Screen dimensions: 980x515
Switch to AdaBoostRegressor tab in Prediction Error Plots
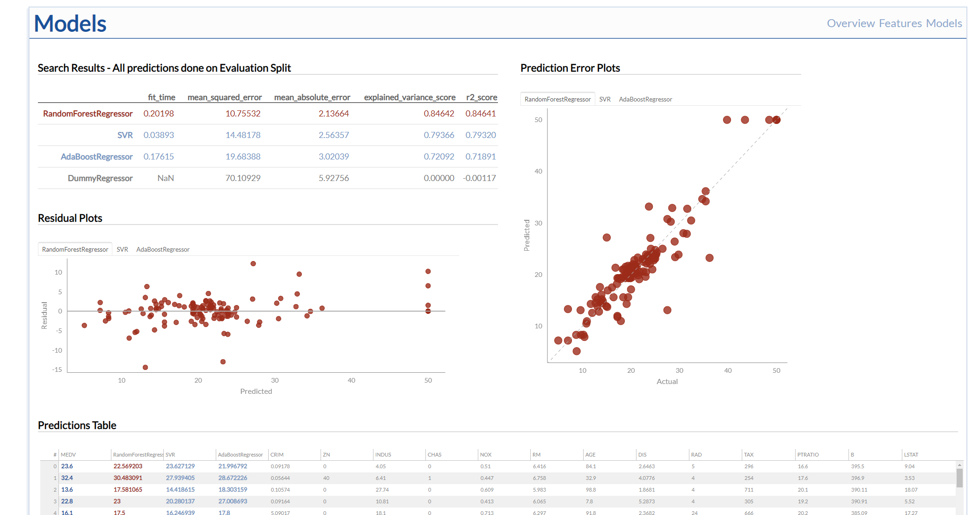point(645,99)
